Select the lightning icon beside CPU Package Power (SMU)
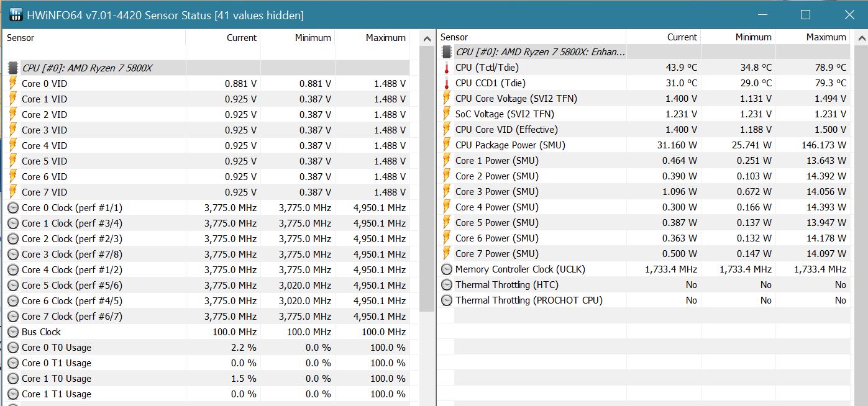This screenshot has width=868, height=406. click(x=447, y=145)
